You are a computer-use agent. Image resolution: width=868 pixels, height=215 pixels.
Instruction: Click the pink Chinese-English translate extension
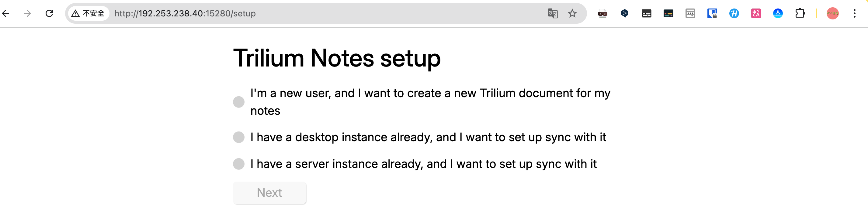pyautogui.click(x=756, y=13)
